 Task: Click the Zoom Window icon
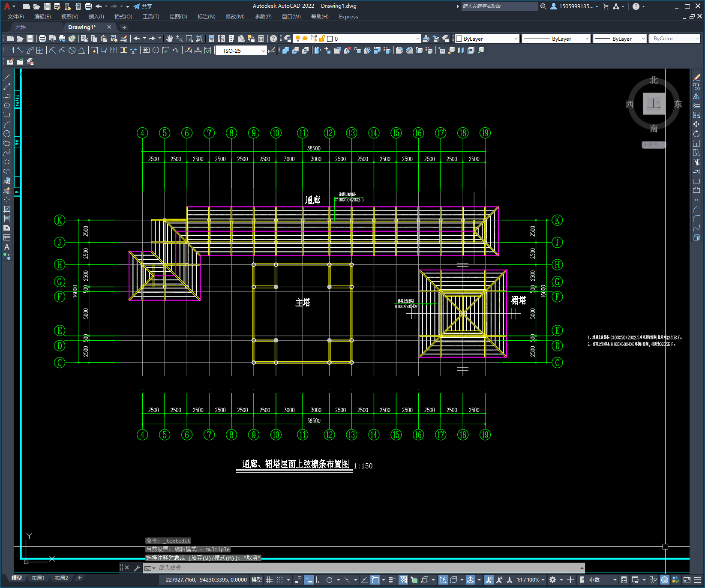point(189,39)
